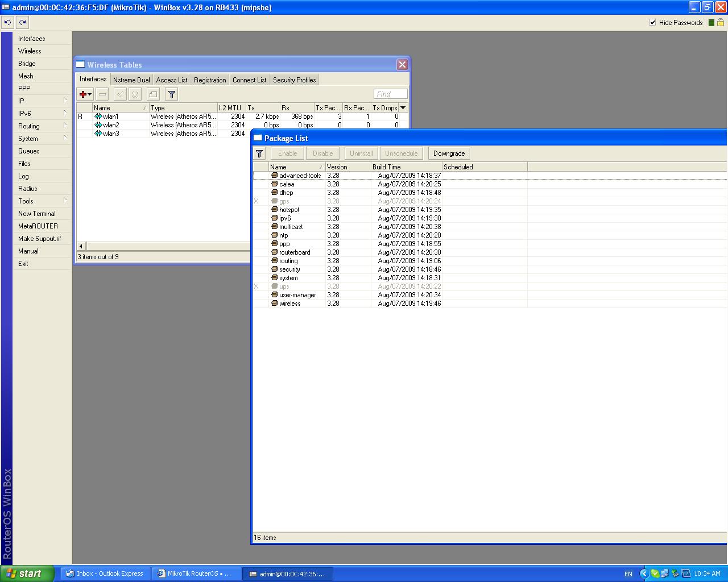Click the Uninstall button
728x582 pixels.
[362, 153]
